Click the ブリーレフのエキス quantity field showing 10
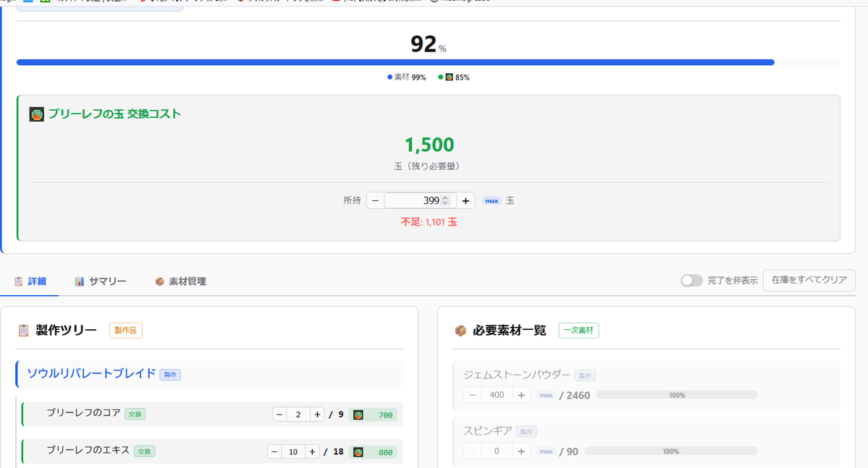868x468 pixels. click(x=293, y=452)
